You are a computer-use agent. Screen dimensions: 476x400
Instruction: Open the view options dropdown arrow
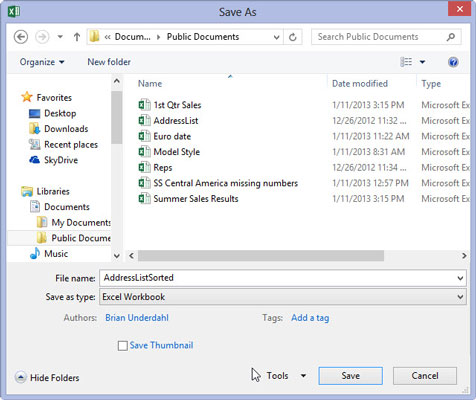[422, 62]
